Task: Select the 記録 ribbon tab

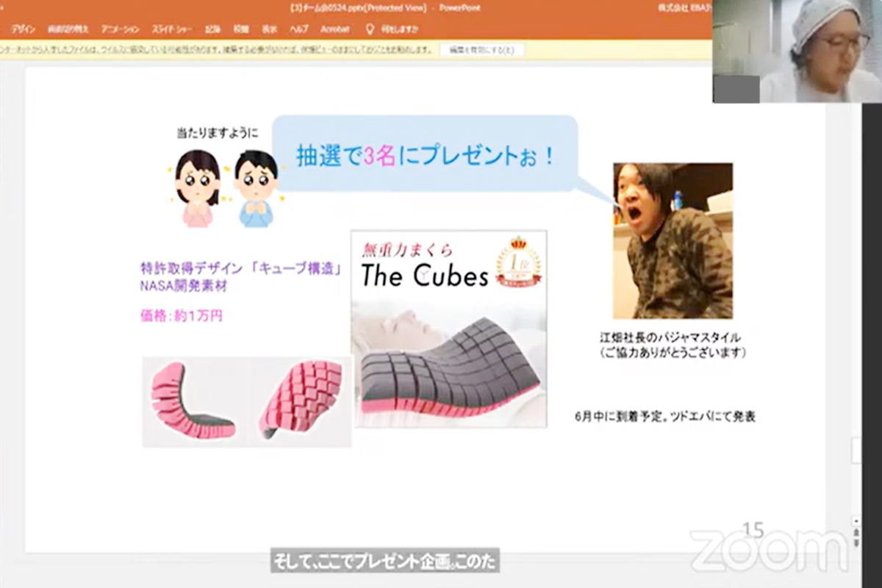Action: pos(212,29)
